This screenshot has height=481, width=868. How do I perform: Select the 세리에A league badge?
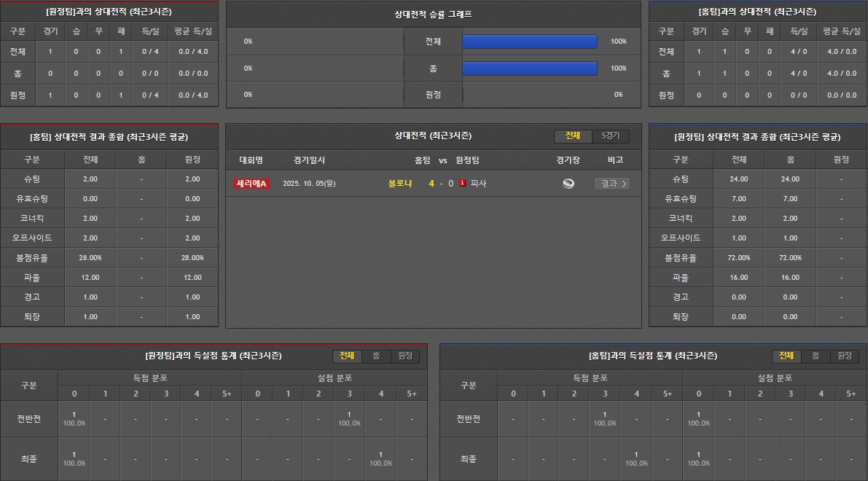click(x=251, y=184)
